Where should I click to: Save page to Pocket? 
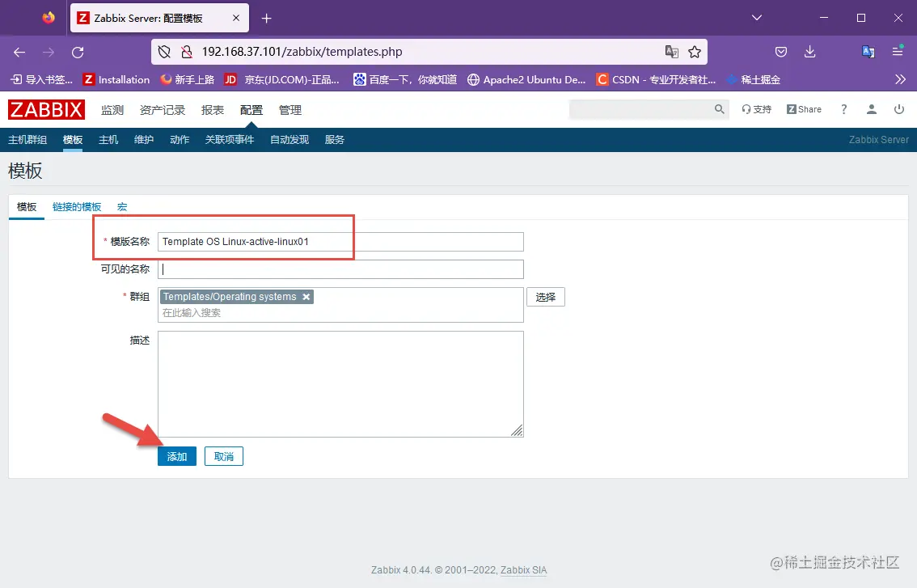point(781,52)
